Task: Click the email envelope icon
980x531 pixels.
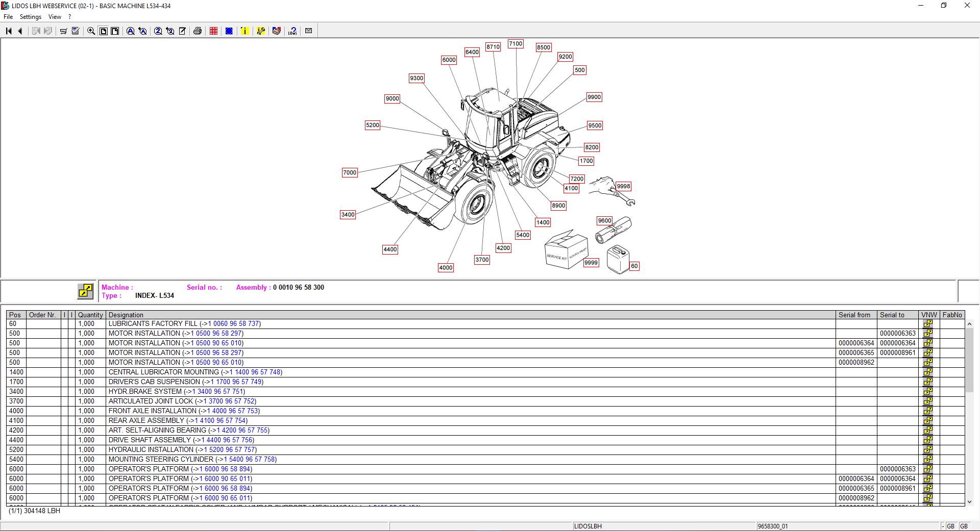Action: tap(308, 31)
